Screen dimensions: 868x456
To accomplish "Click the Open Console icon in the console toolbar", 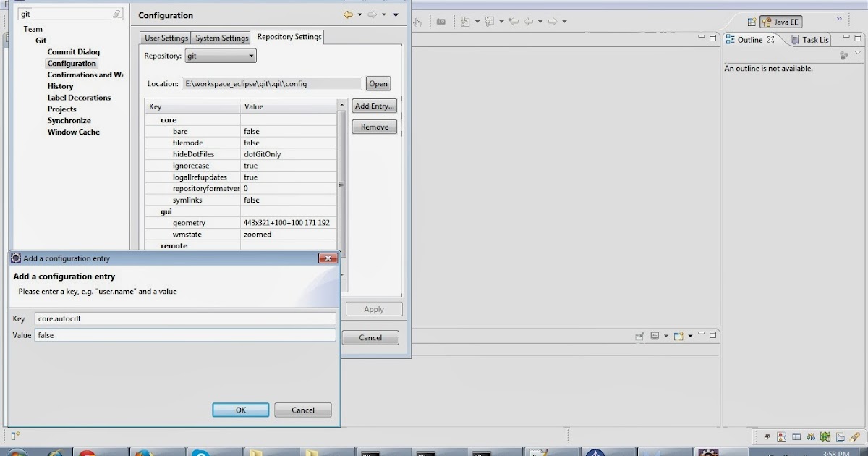I will click(x=678, y=335).
